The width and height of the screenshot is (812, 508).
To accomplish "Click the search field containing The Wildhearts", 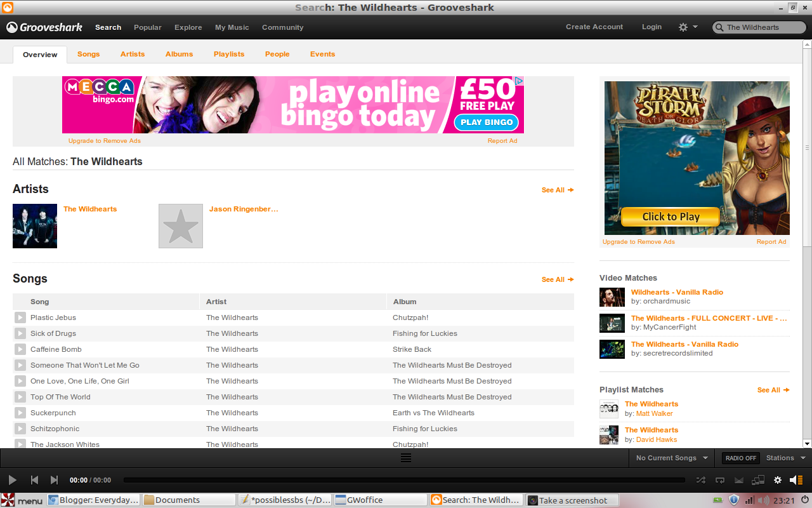I will coord(759,27).
